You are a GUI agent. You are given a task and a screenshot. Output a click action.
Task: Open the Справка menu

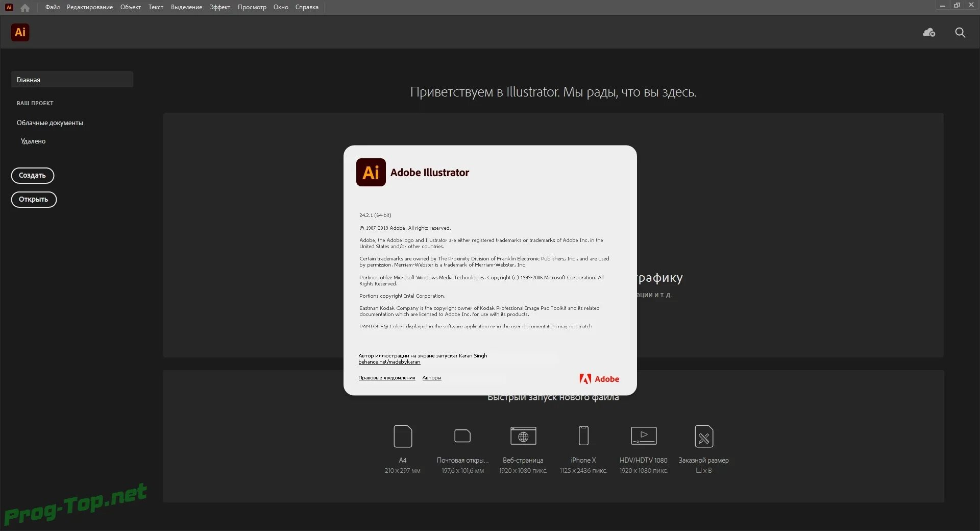(307, 7)
